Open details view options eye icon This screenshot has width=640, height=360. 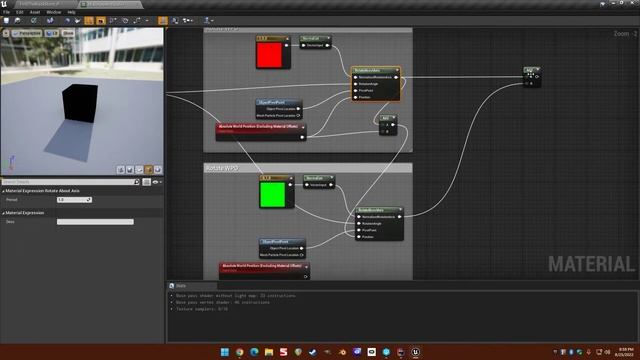click(x=156, y=182)
